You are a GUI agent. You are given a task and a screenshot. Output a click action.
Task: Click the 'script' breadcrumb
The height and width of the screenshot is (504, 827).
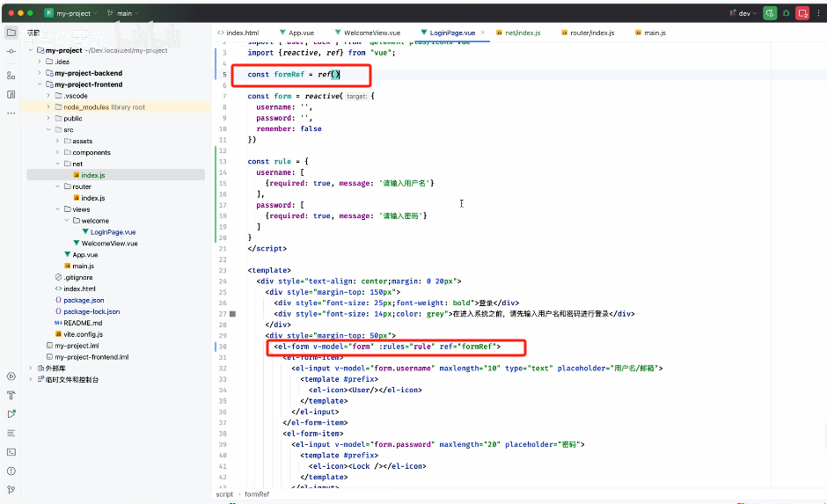pos(224,494)
